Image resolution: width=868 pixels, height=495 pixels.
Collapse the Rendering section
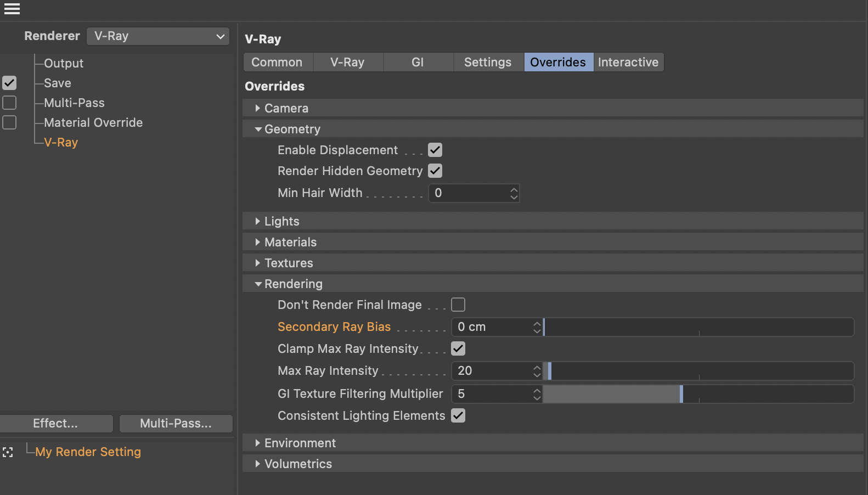[553, 284]
